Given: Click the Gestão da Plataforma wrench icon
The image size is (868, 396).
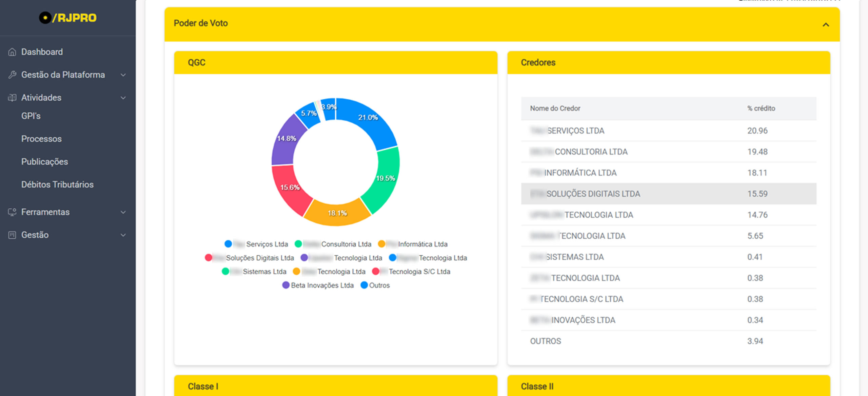Looking at the screenshot, I should click(x=12, y=75).
